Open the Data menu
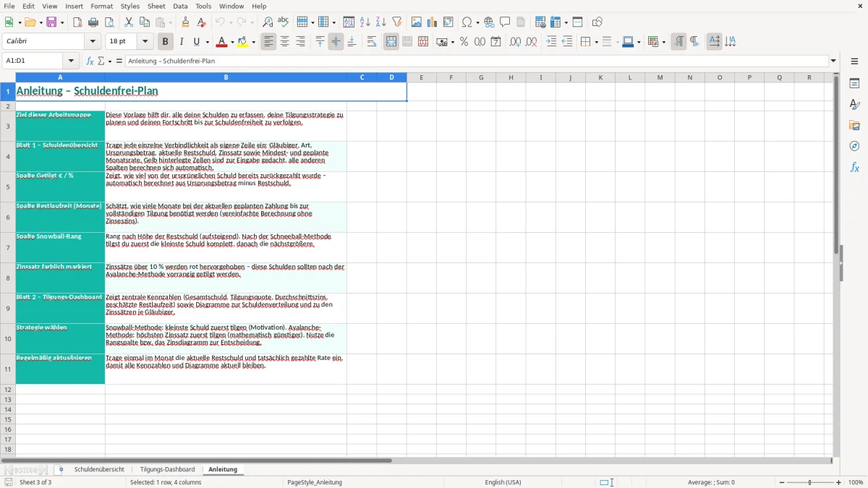The image size is (868, 488). [x=180, y=6]
